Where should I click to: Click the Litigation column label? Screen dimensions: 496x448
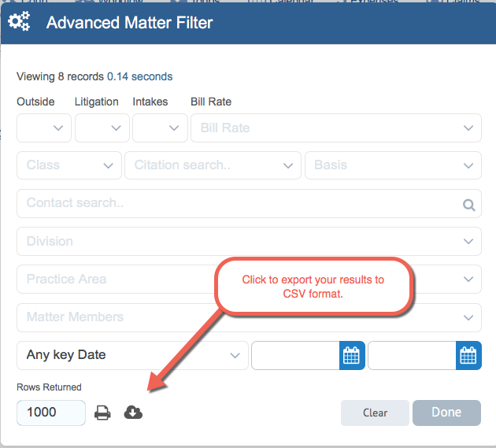tap(97, 102)
